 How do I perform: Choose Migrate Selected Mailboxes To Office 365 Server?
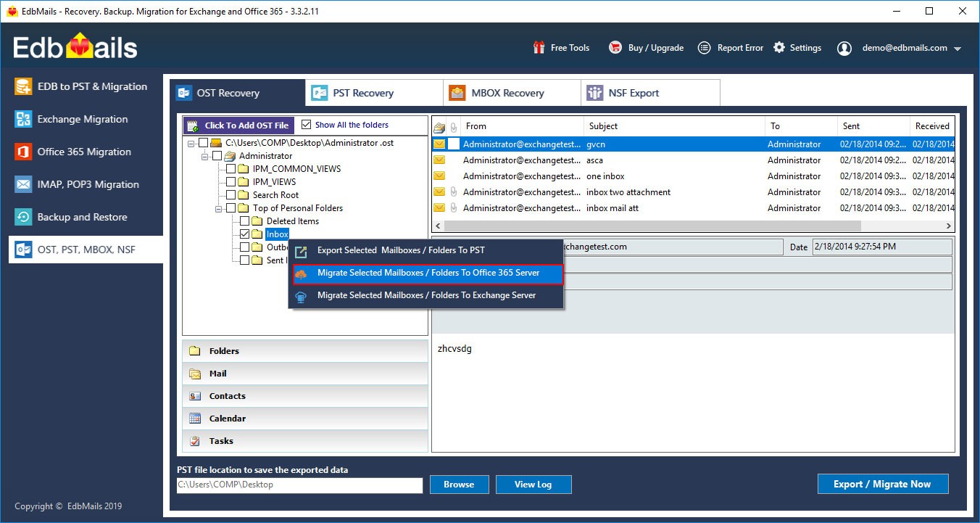coord(426,273)
